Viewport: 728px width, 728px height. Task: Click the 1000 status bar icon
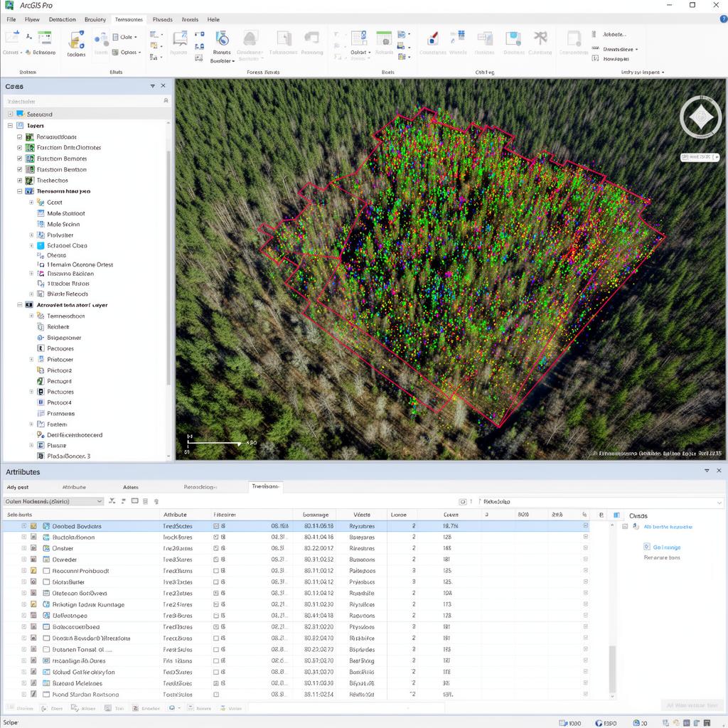click(563, 723)
